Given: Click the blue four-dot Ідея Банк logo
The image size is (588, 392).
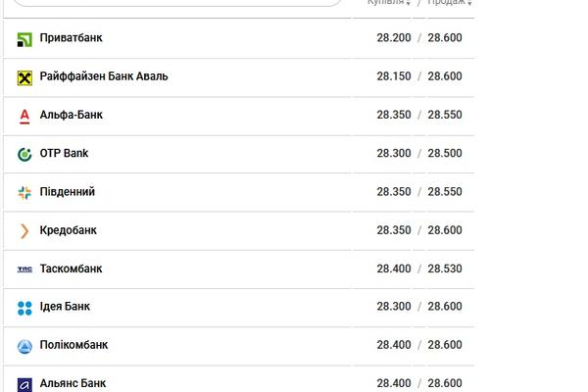Looking at the screenshot, I should [x=24, y=308].
